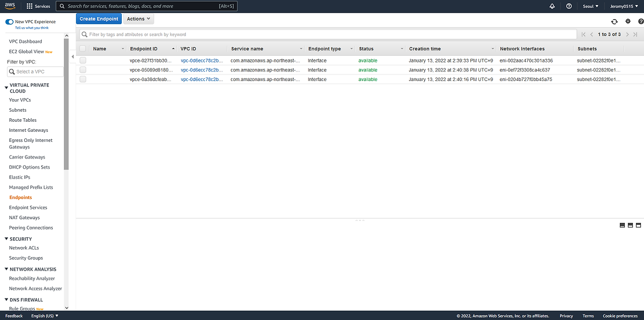The height and width of the screenshot is (320, 644).
Task: Check row for endpoint vpce-05089d8180
Action: 83,70
